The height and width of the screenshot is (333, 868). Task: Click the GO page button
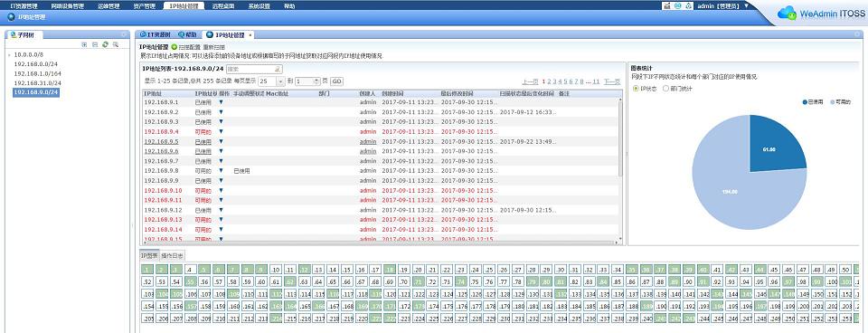336,81
